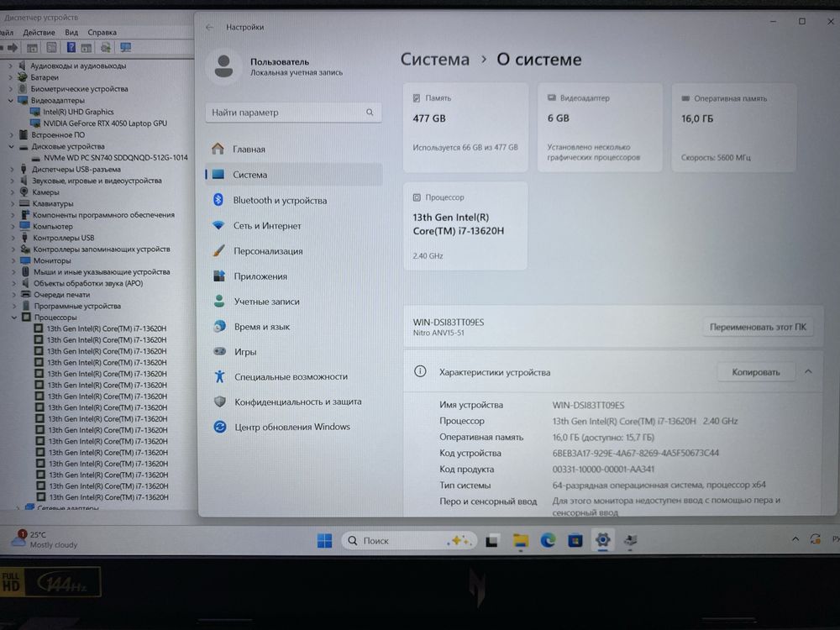Collapse the Видеоадаптеры node

(10, 100)
